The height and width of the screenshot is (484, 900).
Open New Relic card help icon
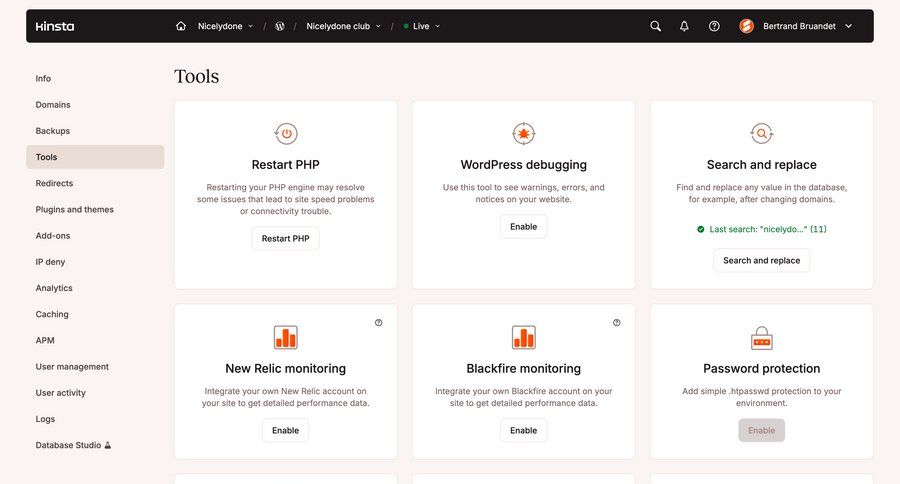pos(379,323)
